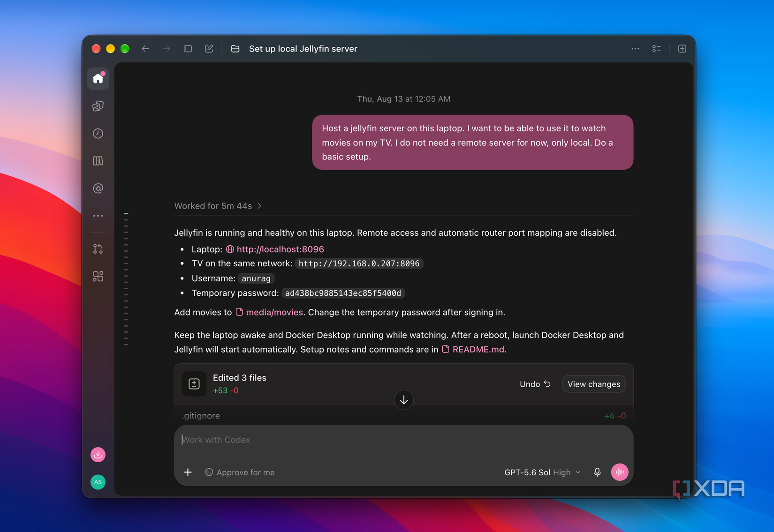Viewport: 774px width, 532px height.
Task: Go forward with the right arrow
Action: click(x=167, y=49)
